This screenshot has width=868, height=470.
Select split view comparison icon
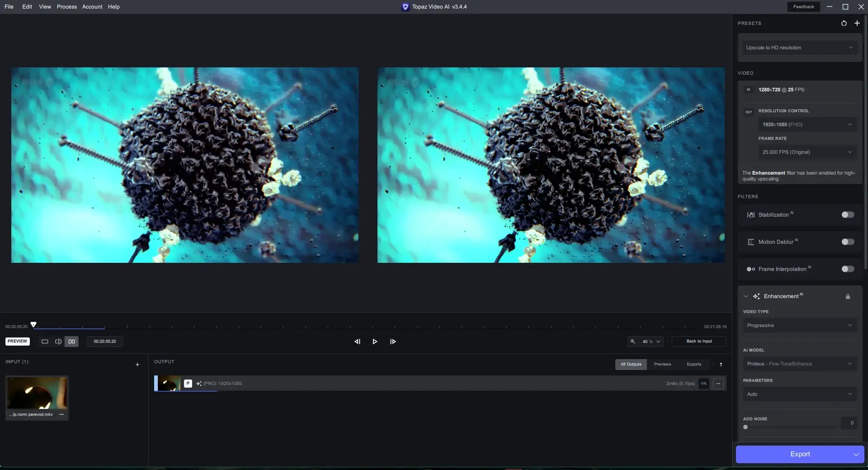point(58,342)
